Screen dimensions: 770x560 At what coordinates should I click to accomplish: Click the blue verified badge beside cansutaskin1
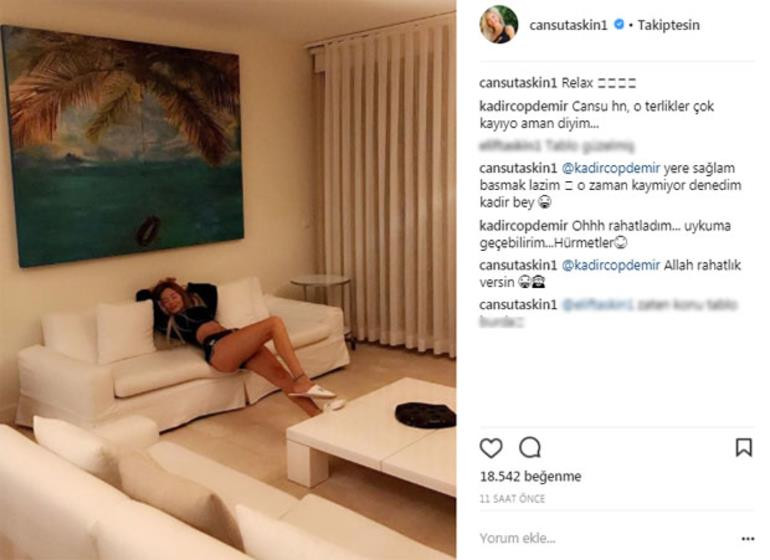pyautogui.click(x=619, y=24)
